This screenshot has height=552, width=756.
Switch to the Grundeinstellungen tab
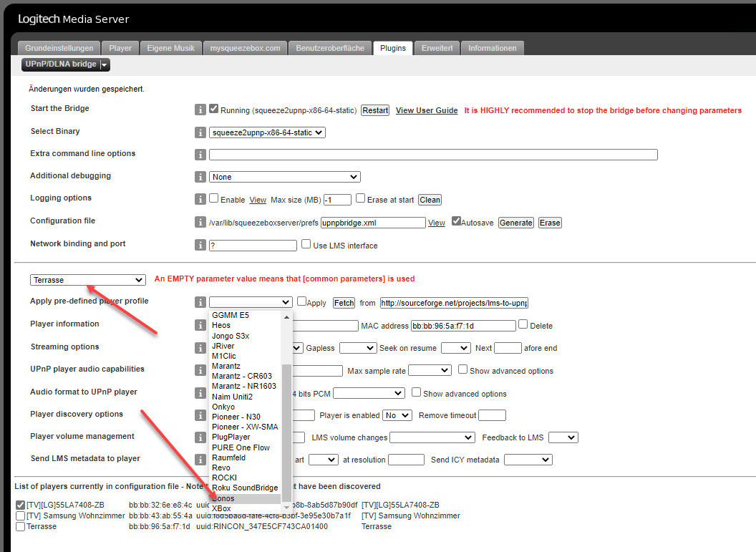pyautogui.click(x=59, y=48)
